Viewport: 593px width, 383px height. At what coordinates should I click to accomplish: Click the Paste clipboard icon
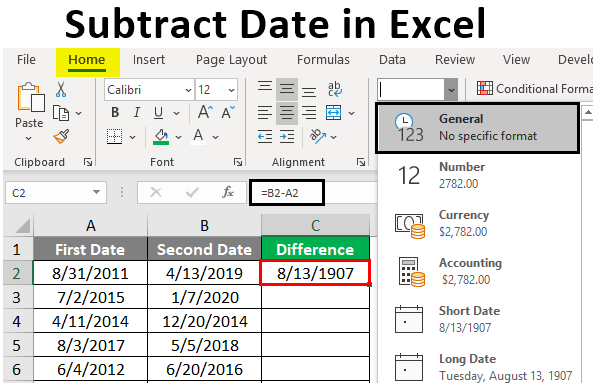click(31, 97)
